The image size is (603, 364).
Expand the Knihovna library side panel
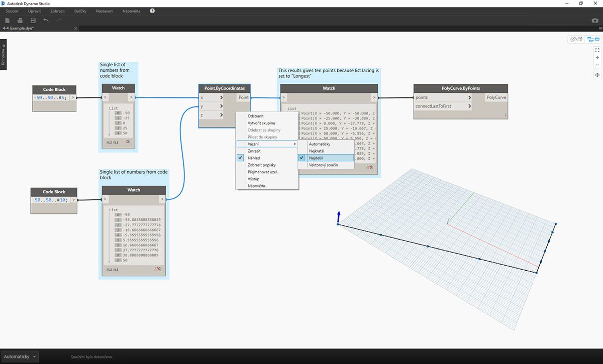pyautogui.click(x=3, y=54)
